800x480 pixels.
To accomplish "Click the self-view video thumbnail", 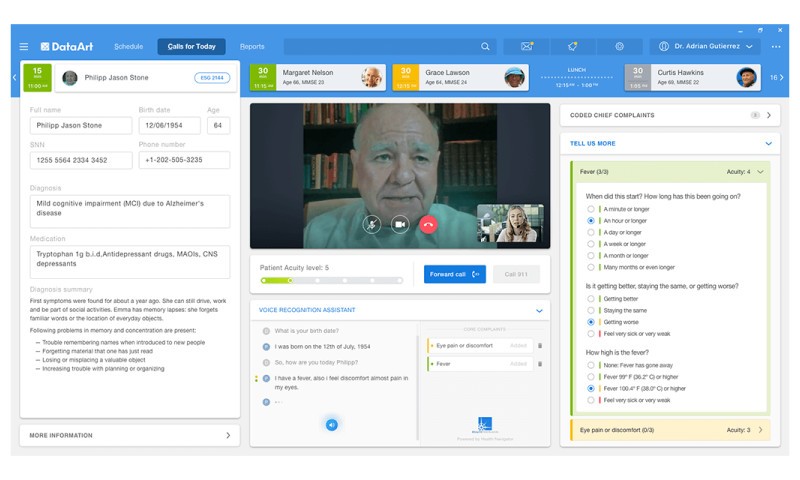I will click(x=510, y=223).
